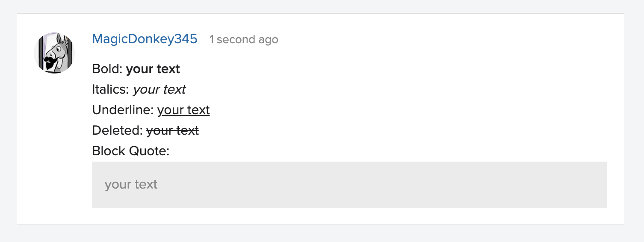The width and height of the screenshot is (644, 242).
Task: Select the underlined "your text" sample
Action: point(183,110)
